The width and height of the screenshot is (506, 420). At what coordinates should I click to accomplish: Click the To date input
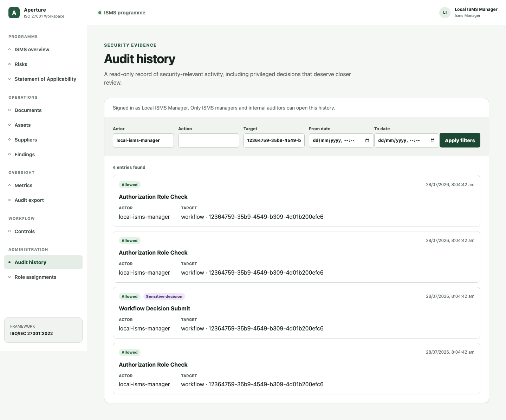coord(407,140)
